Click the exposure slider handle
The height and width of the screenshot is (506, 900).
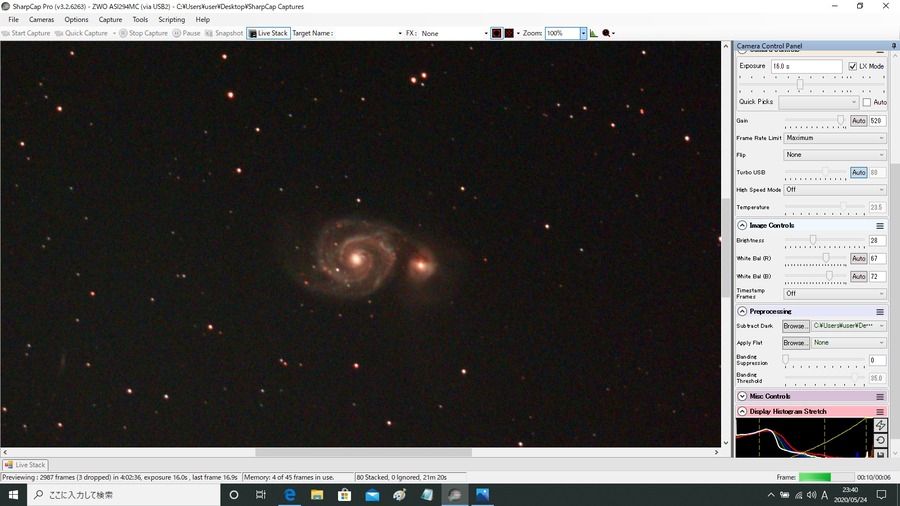click(x=800, y=84)
